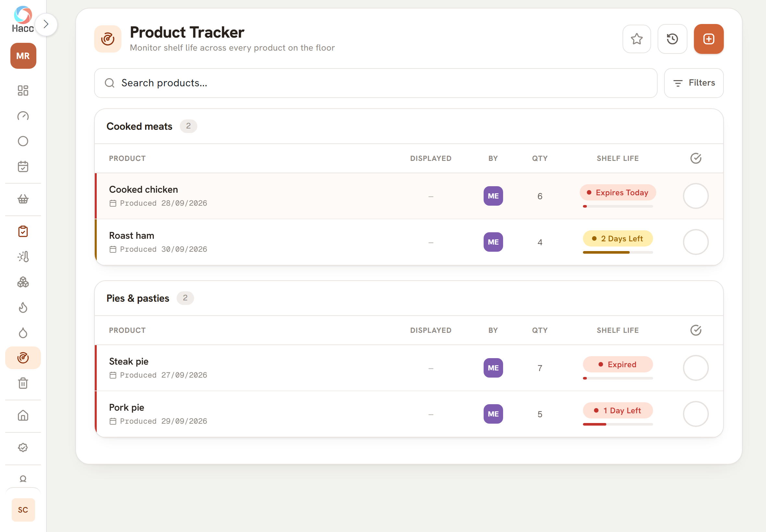Viewport: 766px width, 532px height.
Task: Collapse the Cooked meats section header
Action: pos(409,126)
